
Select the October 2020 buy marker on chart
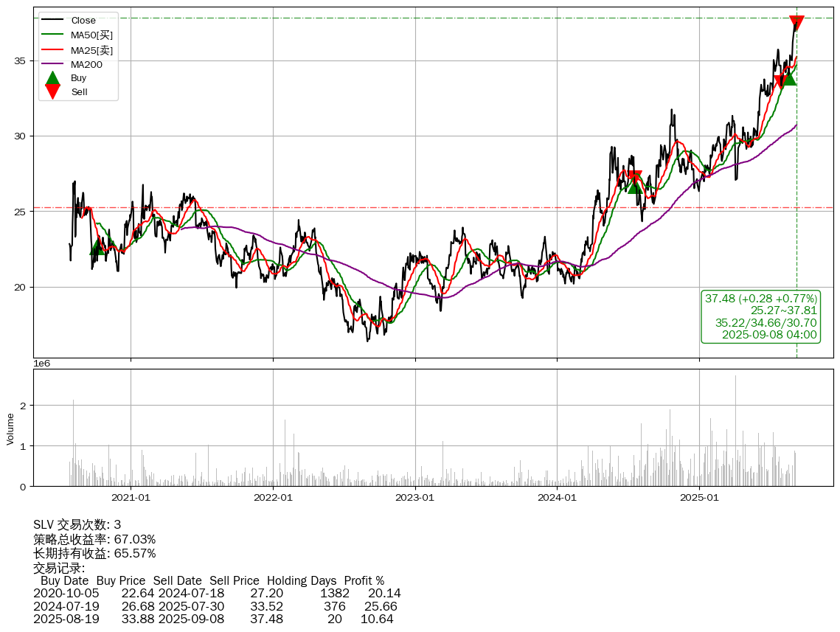coord(97,247)
